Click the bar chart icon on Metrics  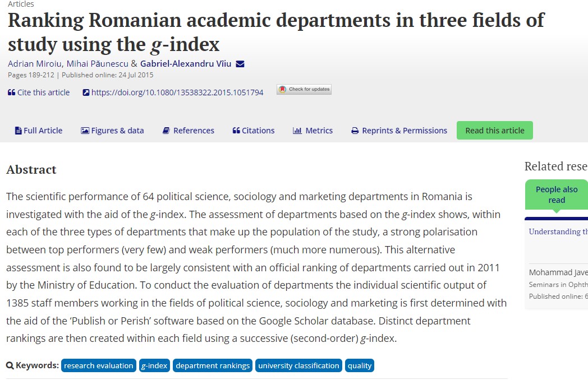point(297,131)
